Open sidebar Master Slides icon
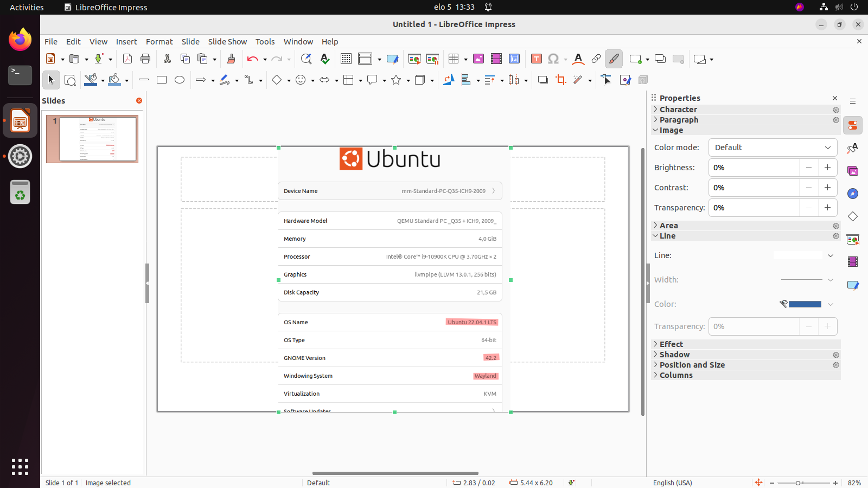The width and height of the screenshot is (868, 488). click(853, 285)
